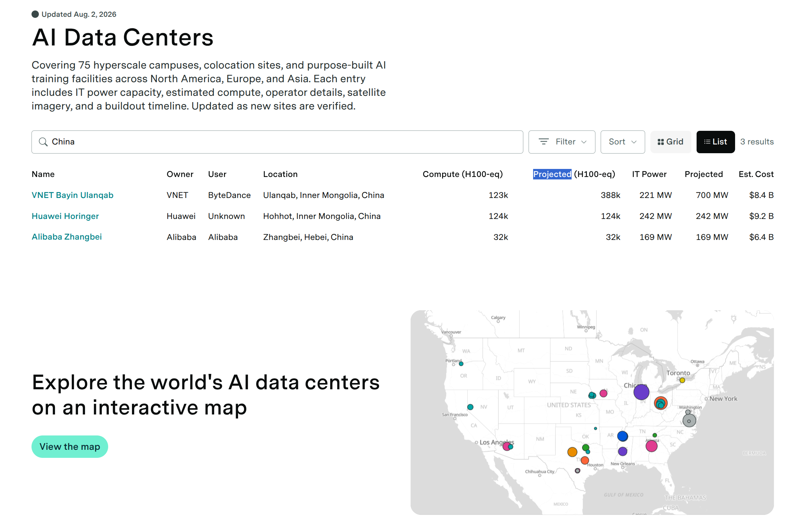Click the 123k compute value
The height and width of the screenshot is (532, 796).
click(x=498, y=195)
